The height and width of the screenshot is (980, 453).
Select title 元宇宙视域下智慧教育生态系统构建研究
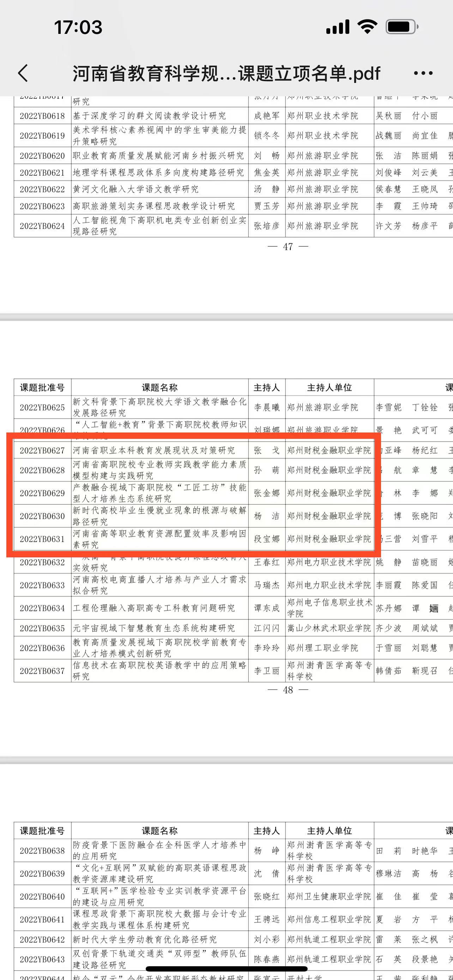click(x=154, y=629)
